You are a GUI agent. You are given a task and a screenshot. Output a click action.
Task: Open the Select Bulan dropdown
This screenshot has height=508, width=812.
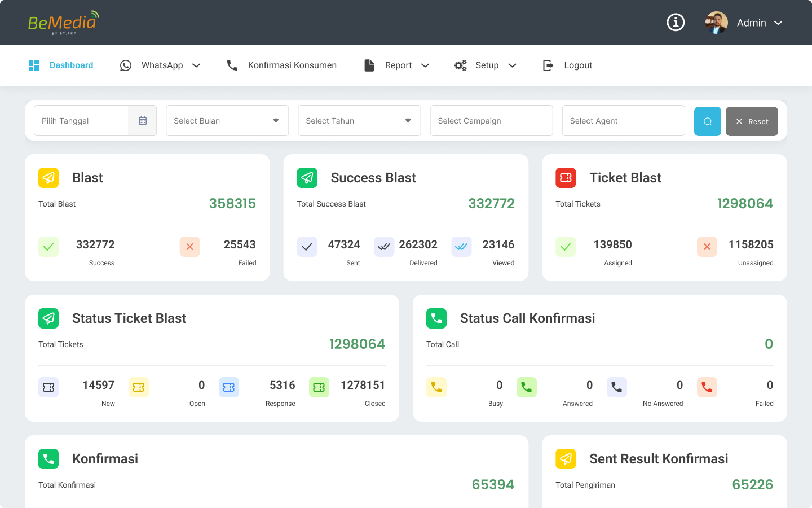pos(227,121)
